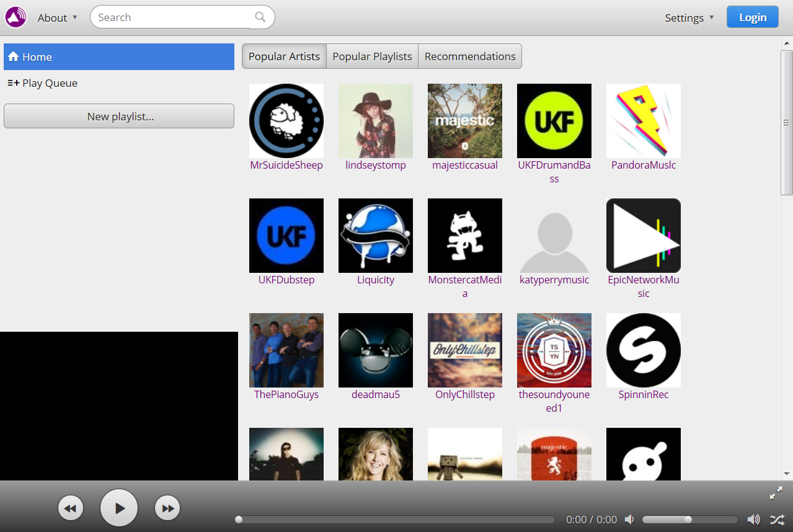The width and height of the screenshot is (793, 532).
Task: Open the bottom-row sunglasses man thumbnail
Action: tap(286, 454)
